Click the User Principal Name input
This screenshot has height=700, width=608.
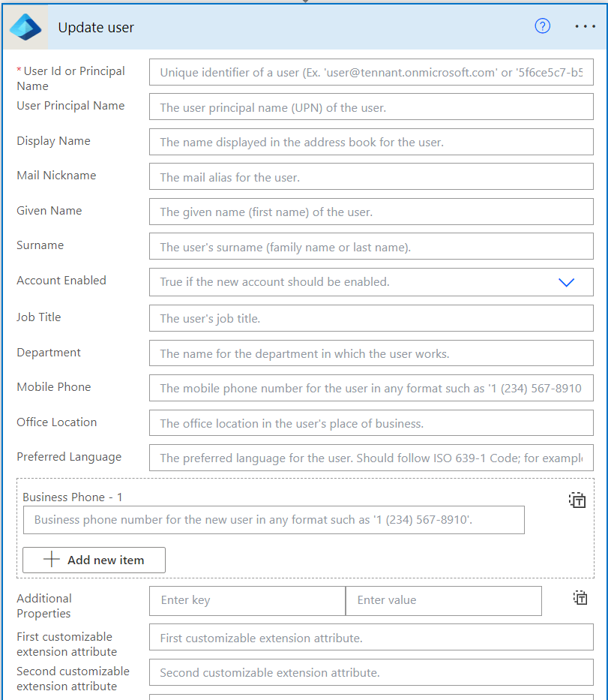371,107
